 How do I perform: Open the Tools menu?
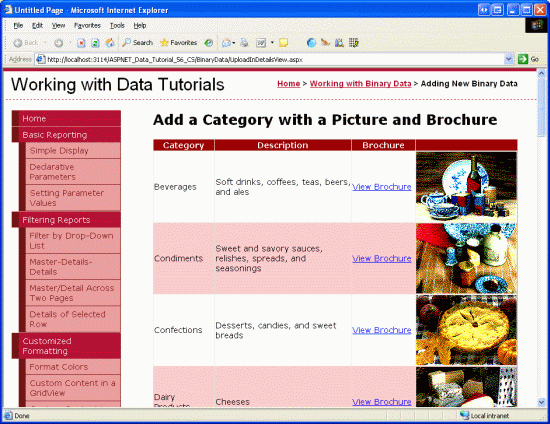(117, 26)
